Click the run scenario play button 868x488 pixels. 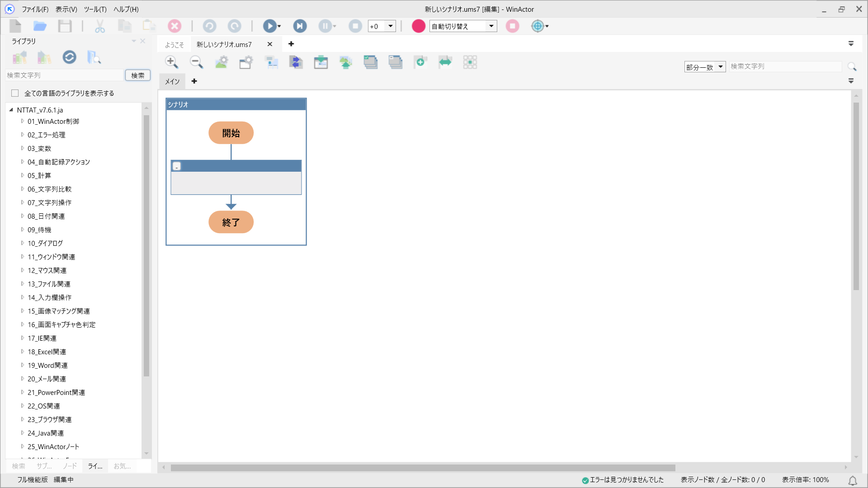click(x=269, y=26)
